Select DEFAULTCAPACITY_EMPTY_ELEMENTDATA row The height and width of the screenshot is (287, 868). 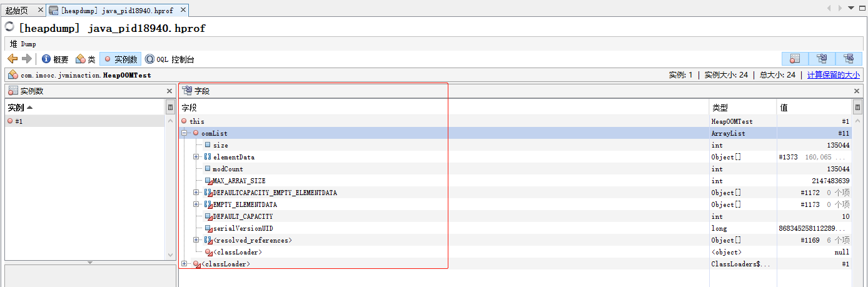tap(516, 193)
